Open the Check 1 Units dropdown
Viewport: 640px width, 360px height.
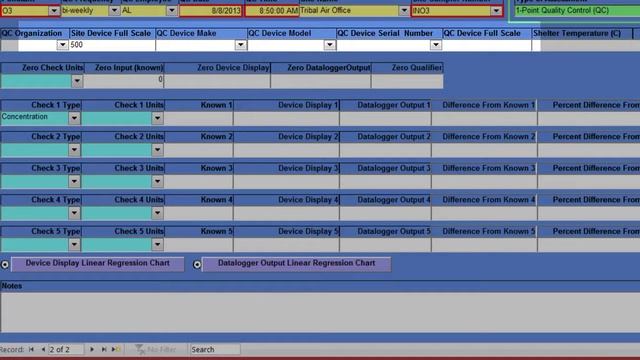pyautogui.click(x=157, y=118)
